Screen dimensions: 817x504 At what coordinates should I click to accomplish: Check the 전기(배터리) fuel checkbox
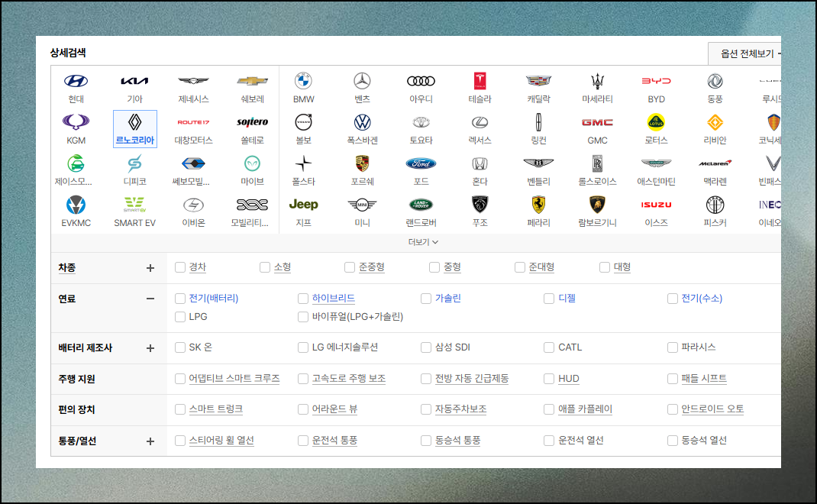tap(180, 299)
